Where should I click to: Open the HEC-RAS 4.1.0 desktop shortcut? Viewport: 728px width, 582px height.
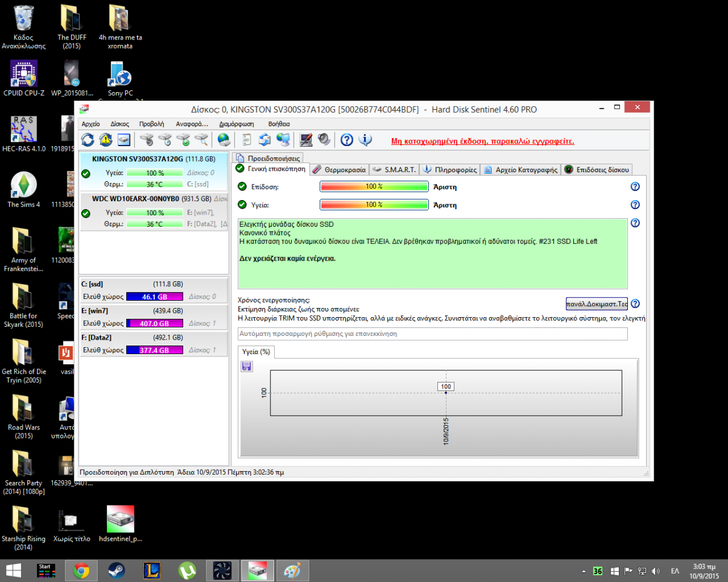coord(24,134)
